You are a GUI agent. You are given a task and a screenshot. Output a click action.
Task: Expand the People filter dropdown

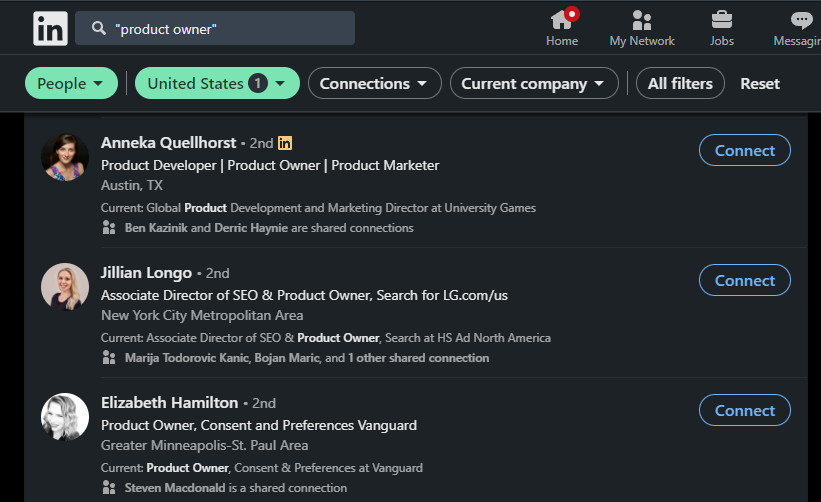click(x=71, y=84)
